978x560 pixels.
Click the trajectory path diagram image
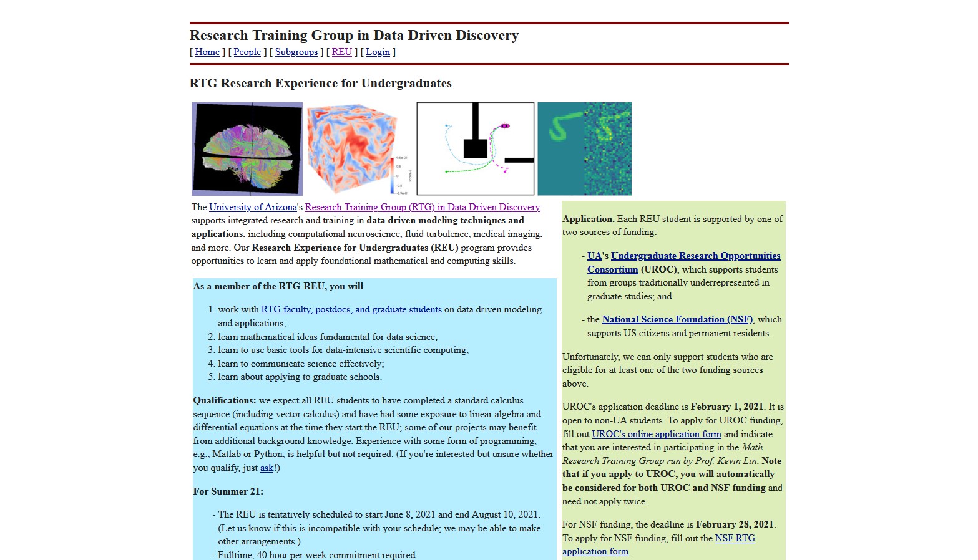(476, 149)
